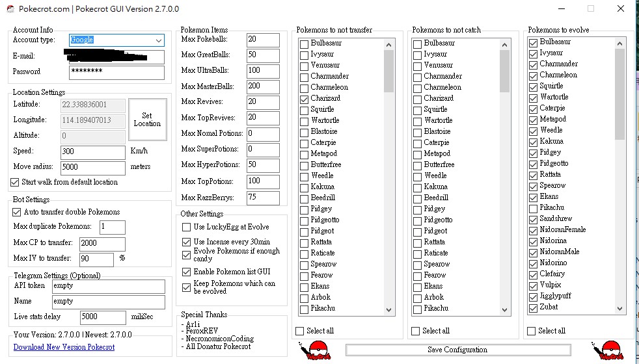Check Pikachu in Pokemons to evolve list
639x364 pixels.
[533, 209]
